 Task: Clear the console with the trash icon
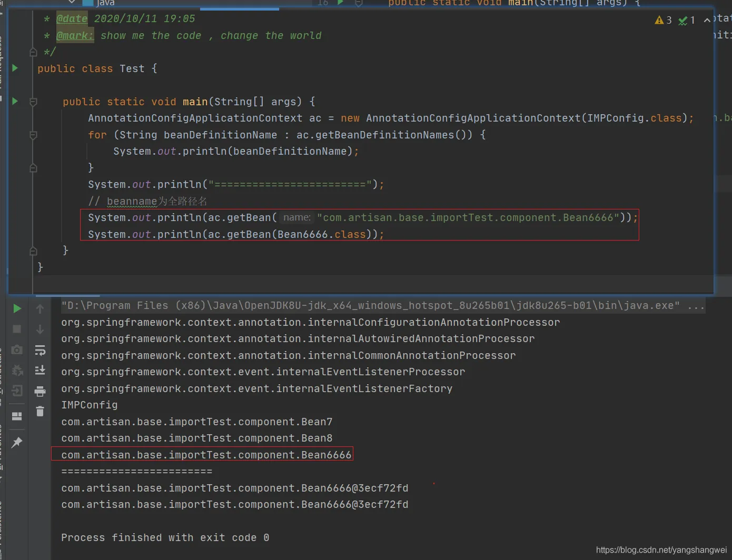tap(40, 411)
